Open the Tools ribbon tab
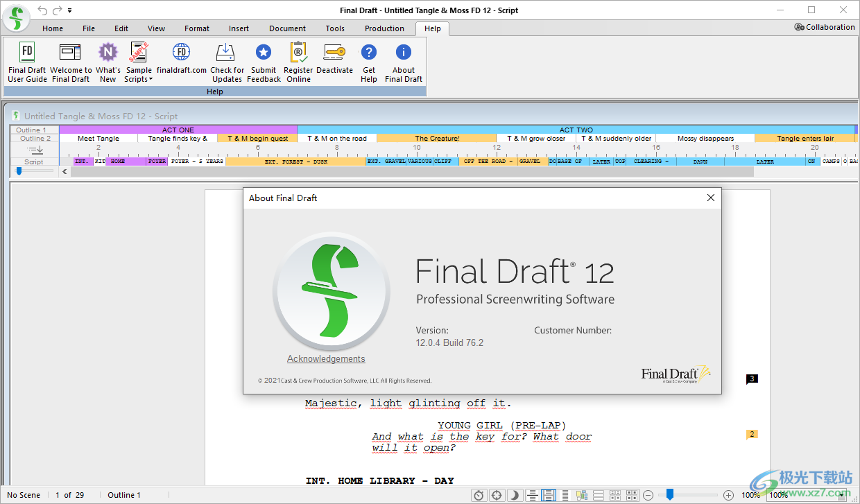Image resolution: width=860 pixels, height=504 pixels. (335, 28)
